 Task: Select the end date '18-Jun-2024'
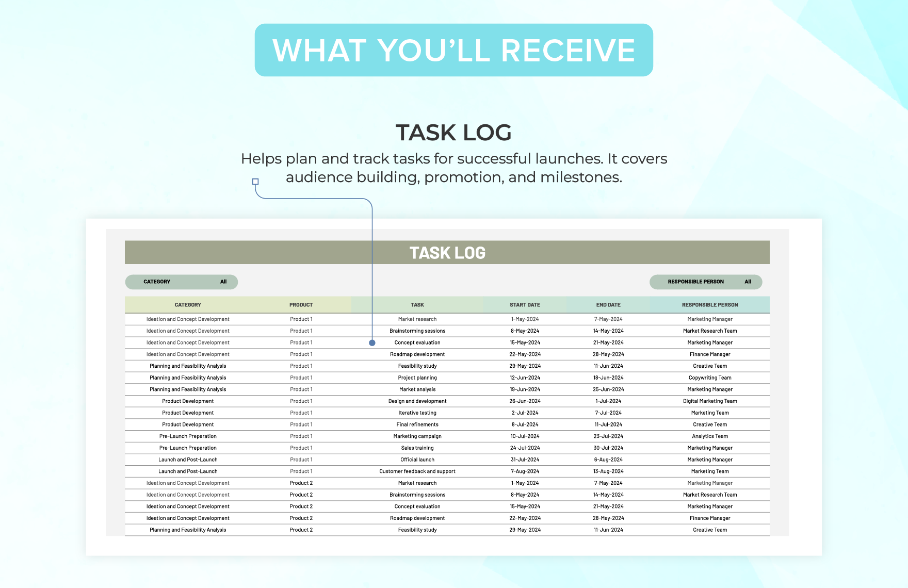click(x=608, y=378)
